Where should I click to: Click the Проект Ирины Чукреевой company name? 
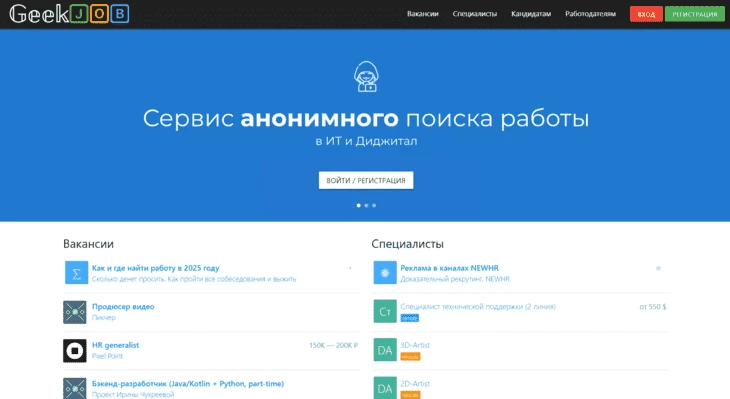tap(133, 394)
